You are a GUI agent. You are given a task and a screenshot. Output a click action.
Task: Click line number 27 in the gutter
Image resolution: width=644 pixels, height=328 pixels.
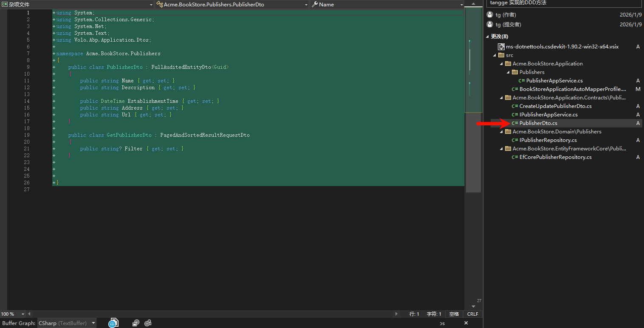pos(28,189)
